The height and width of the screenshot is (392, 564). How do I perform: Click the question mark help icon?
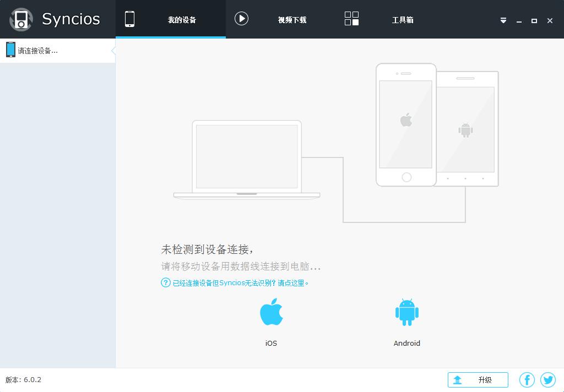click(x=165, y=282)
